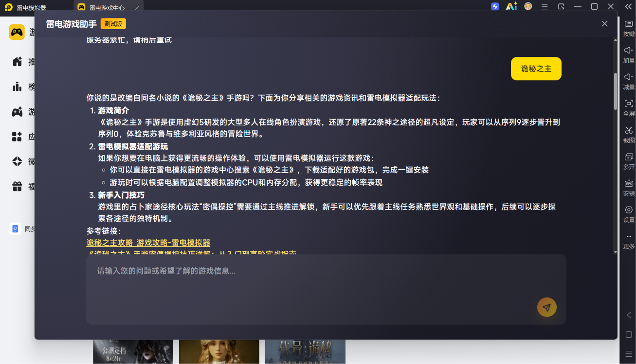The width and height of the screenshot is (636, 364).
Task: Open the apps grid icon in left sidebar
Action: click(17, 137)
